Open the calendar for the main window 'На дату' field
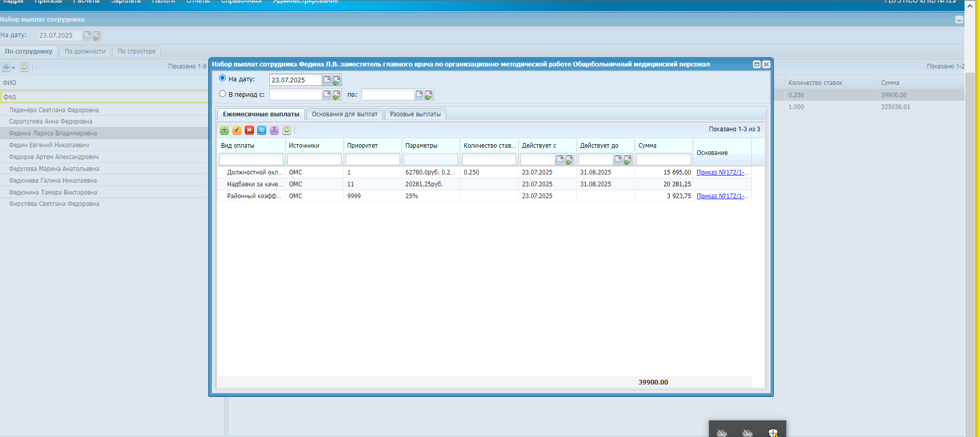Image resolution: width=980 pixels, height=437 pixels. [87, 35]
